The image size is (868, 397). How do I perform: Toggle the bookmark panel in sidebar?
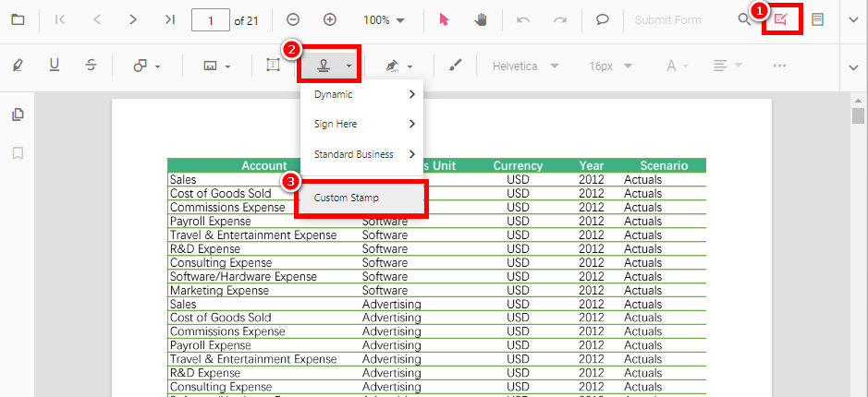point(18,152)
